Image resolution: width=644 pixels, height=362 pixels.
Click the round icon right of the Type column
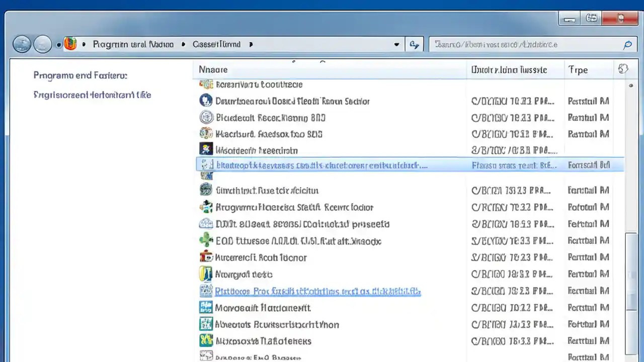[623, 69]
